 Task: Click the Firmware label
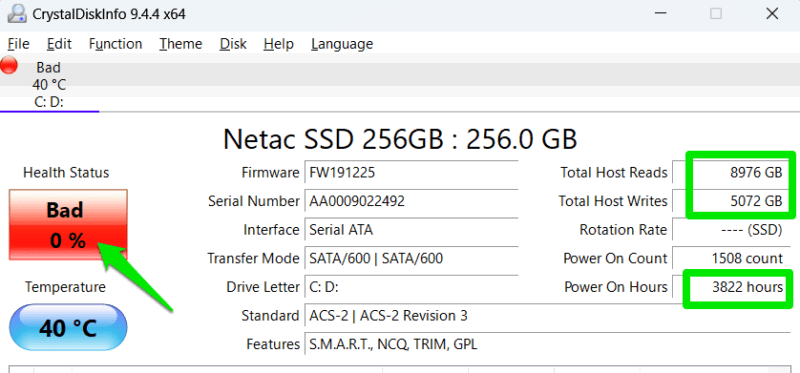coord(270,173)
